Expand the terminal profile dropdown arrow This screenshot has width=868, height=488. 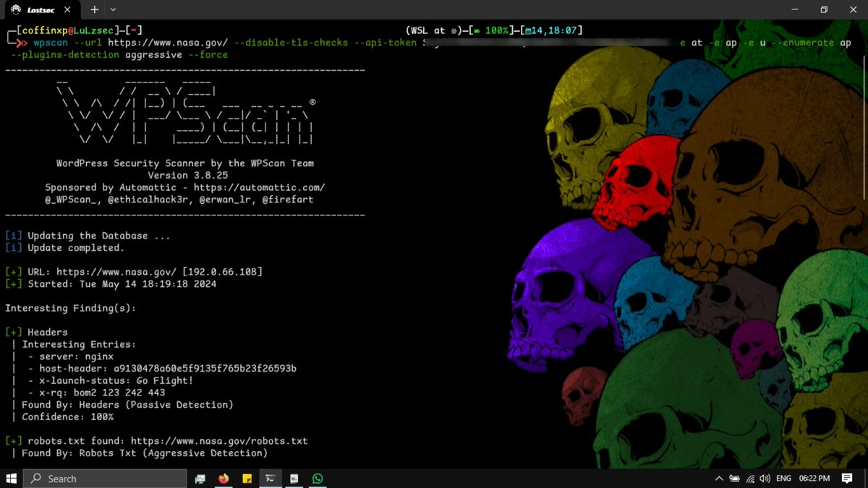point(114,10)
